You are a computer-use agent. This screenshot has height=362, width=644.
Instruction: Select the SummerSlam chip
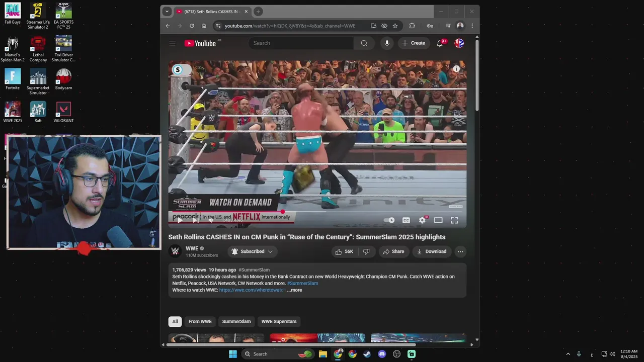pyautogui.click(x=236, y=322)
